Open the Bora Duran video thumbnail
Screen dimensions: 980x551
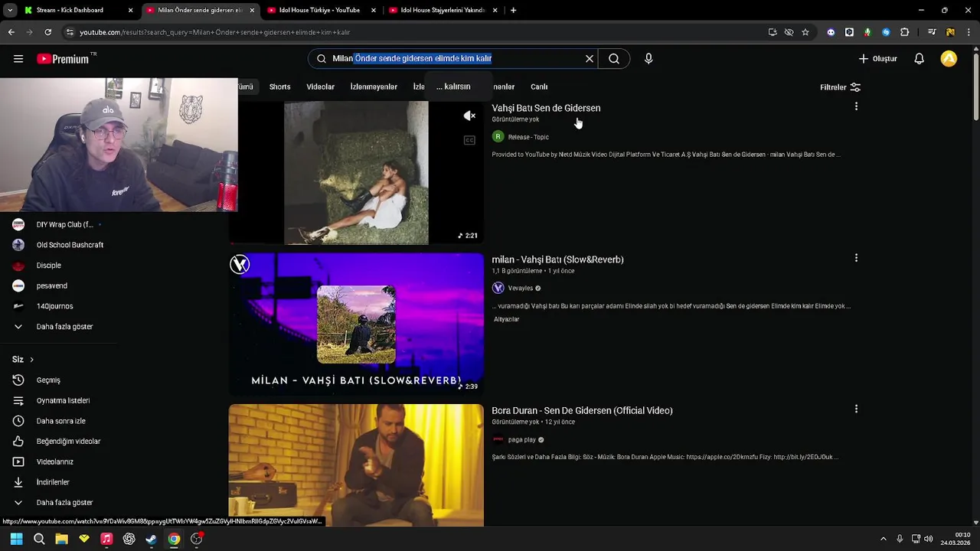tap(356, 465)
